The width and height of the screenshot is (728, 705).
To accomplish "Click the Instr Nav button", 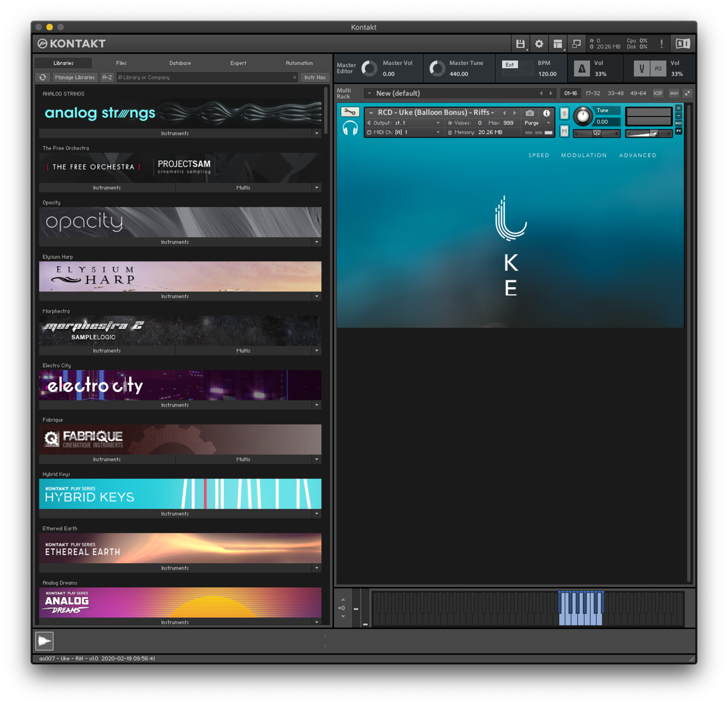I will tap(315, 78).
